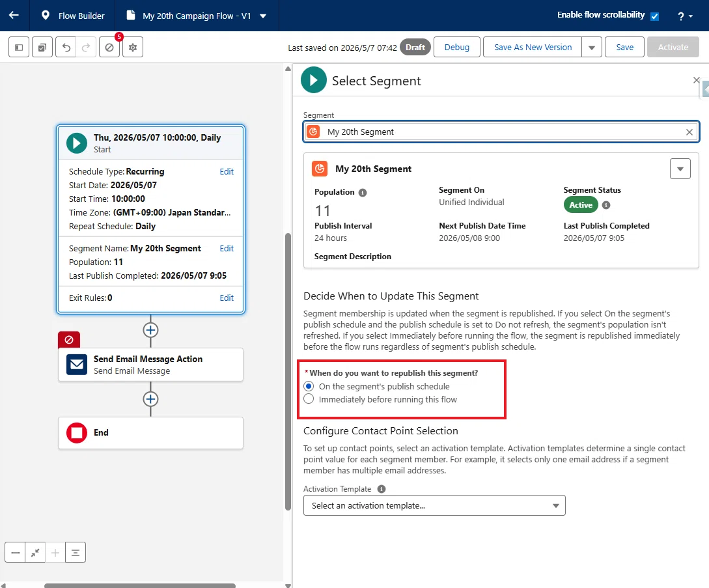Image resolution: width=709 pixels, height=588 pixels.
Task: Click the Active status badge
Action: coord(581,205)
